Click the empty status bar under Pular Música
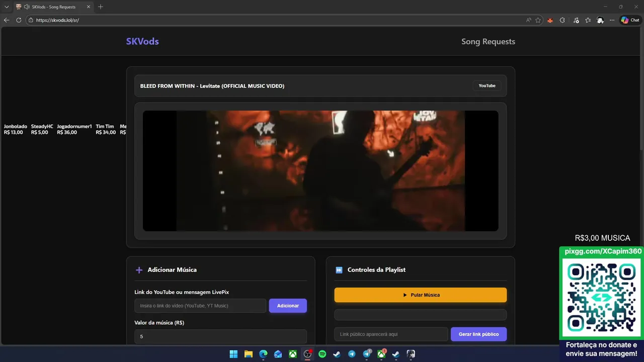 (420, 315)
